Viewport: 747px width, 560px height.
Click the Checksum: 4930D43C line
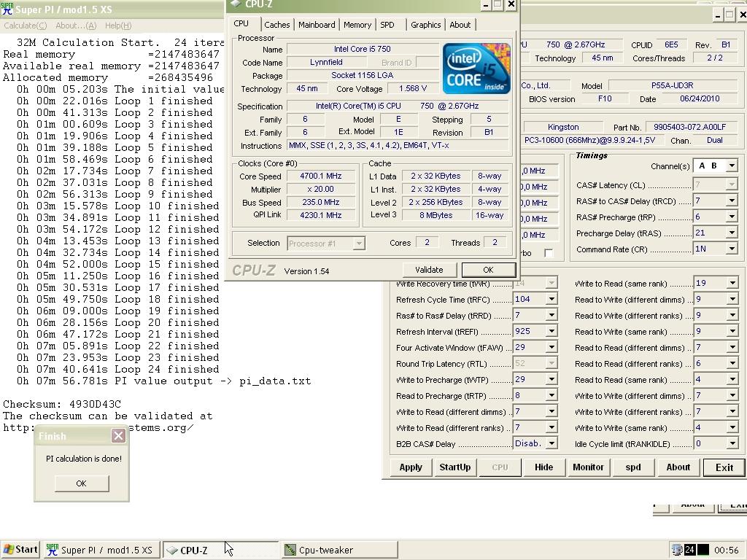pyautogui.click(x=62, y=404)
